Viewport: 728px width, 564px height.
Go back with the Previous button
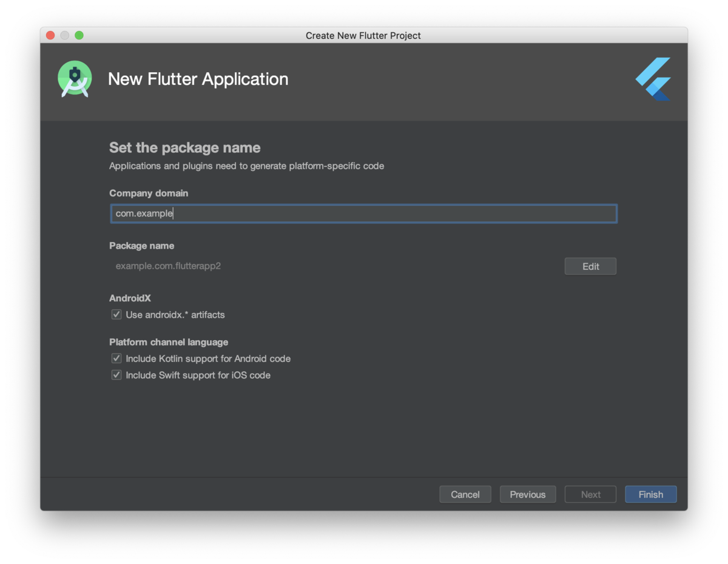point(528,494)
